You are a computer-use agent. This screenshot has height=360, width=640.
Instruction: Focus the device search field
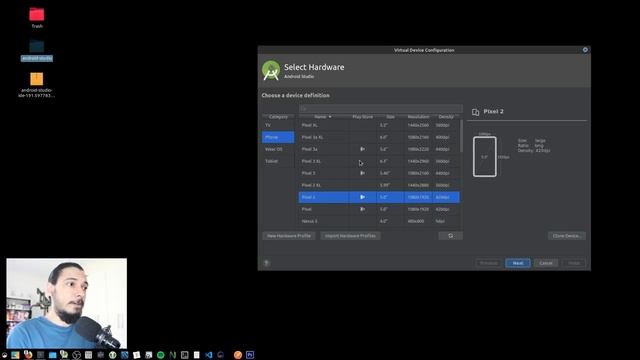381,109
